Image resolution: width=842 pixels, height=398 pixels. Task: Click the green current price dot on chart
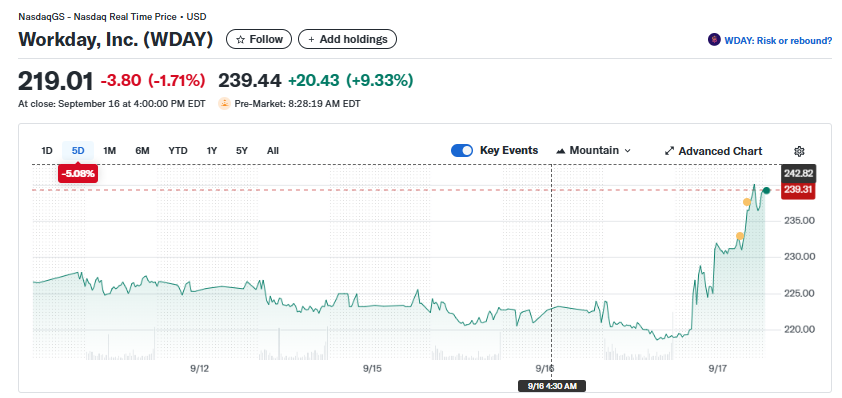[767, 191]
